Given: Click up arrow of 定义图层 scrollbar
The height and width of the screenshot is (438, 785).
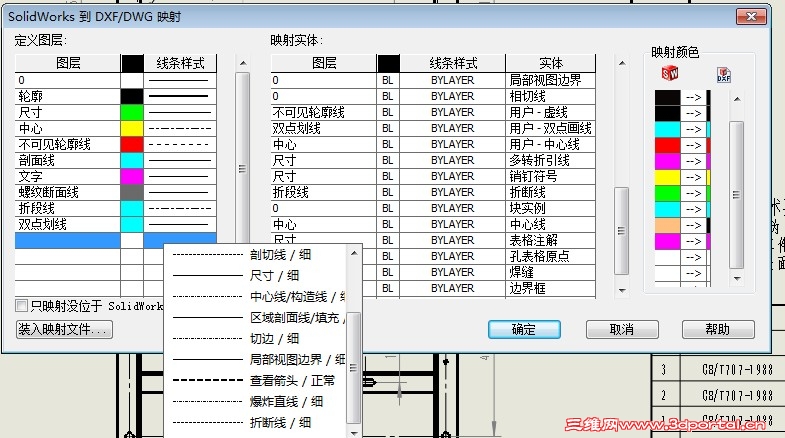Looking at the screenshot, I should 243,63.
